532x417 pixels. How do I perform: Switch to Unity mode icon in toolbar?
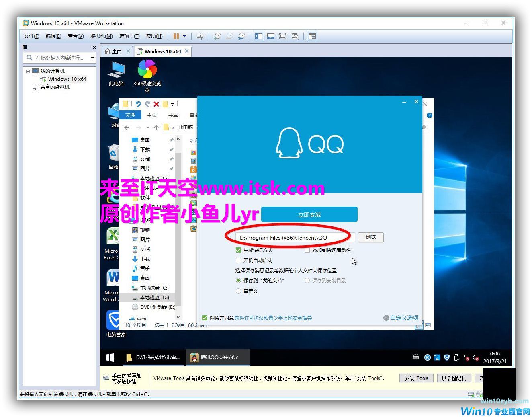pyautogui.click(x=295, y=36)
